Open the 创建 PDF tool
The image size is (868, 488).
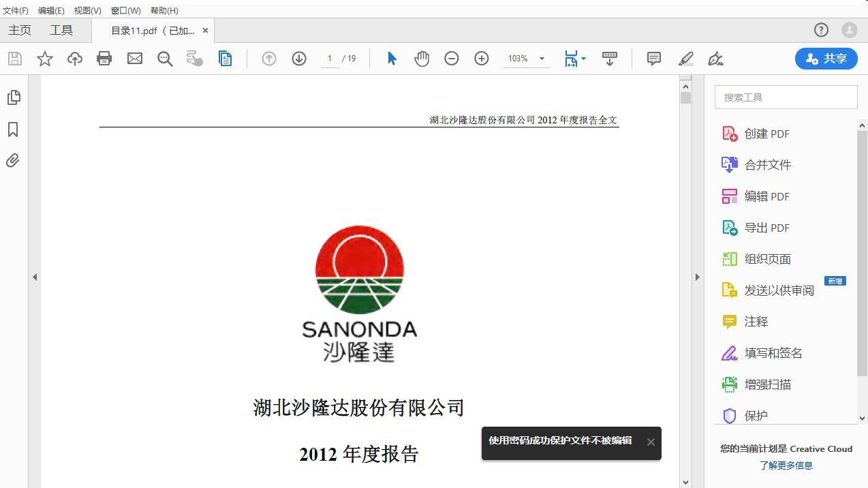pos(756,134)
